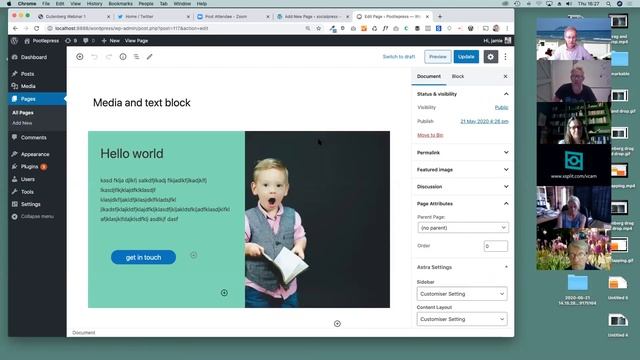The image size is (640, 360).
Task: Click the WordPress logo in admin bar
Action: [14, 40]
